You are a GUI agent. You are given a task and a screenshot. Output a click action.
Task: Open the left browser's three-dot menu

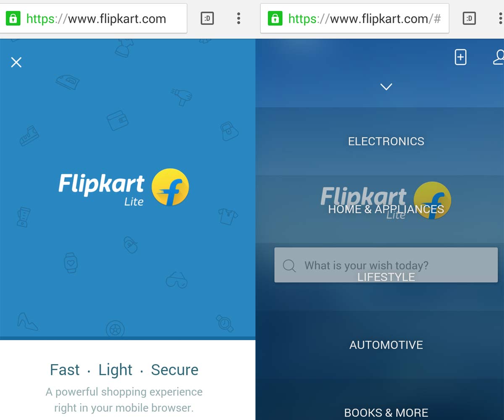[x=239, y=18]
